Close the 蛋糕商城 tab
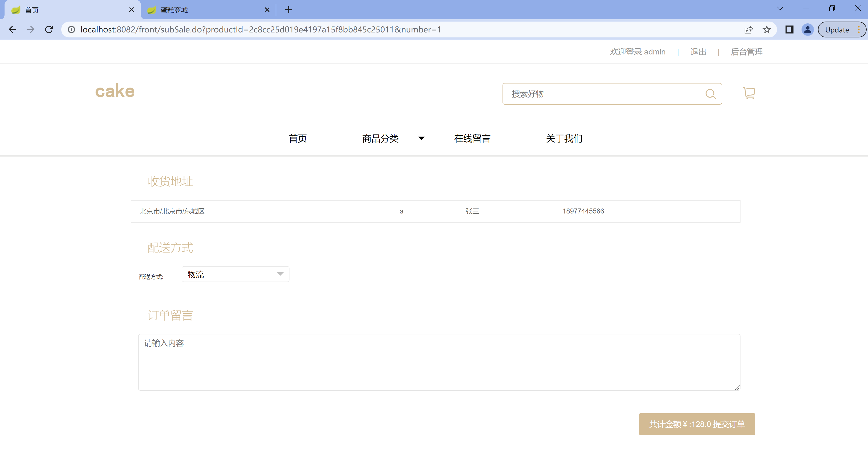Screen dimensions: 868x466 tap(267, 10)
